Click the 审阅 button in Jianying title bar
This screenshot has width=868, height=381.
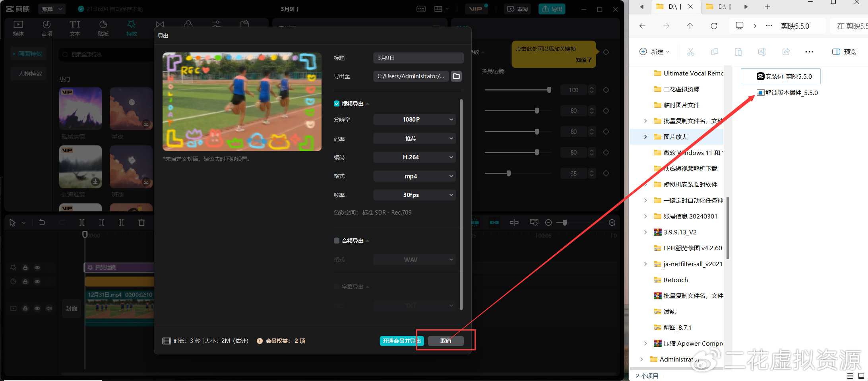[x=518, y=9]
